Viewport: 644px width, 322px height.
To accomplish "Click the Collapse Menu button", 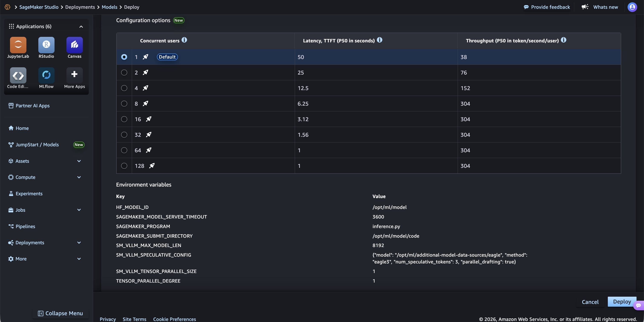I will pyautogui.click(x=60, y=313).
